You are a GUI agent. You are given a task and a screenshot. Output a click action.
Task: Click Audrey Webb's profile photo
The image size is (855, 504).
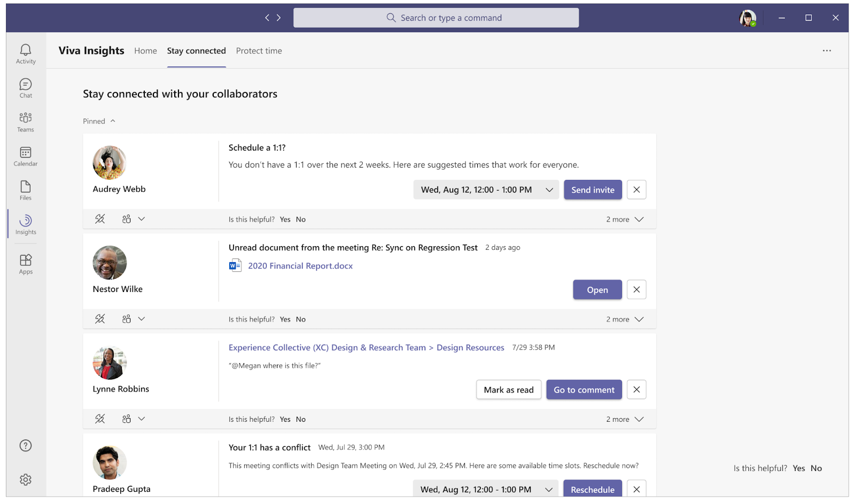(x=110, y=162)
